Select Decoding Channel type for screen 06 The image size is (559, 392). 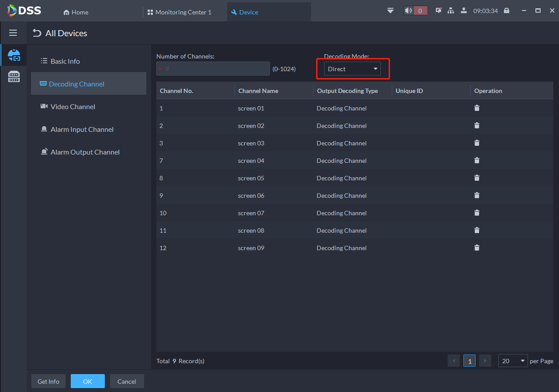coord(342,196)
